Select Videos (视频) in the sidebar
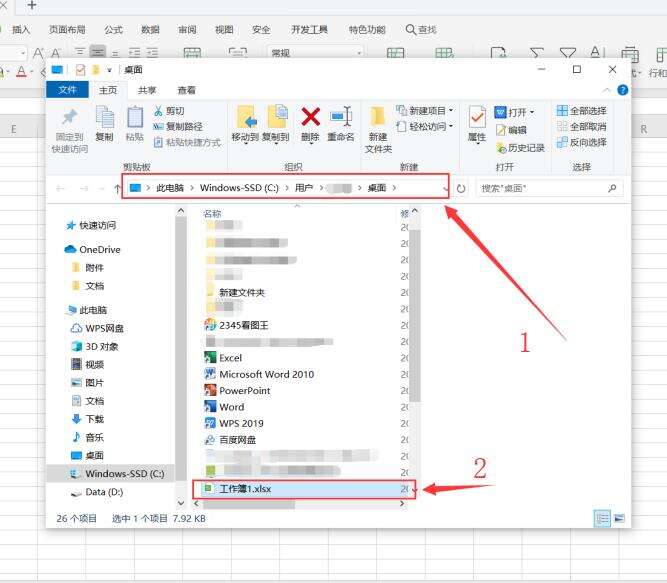This screenshot has height=583, width=667. coord(88,364)
